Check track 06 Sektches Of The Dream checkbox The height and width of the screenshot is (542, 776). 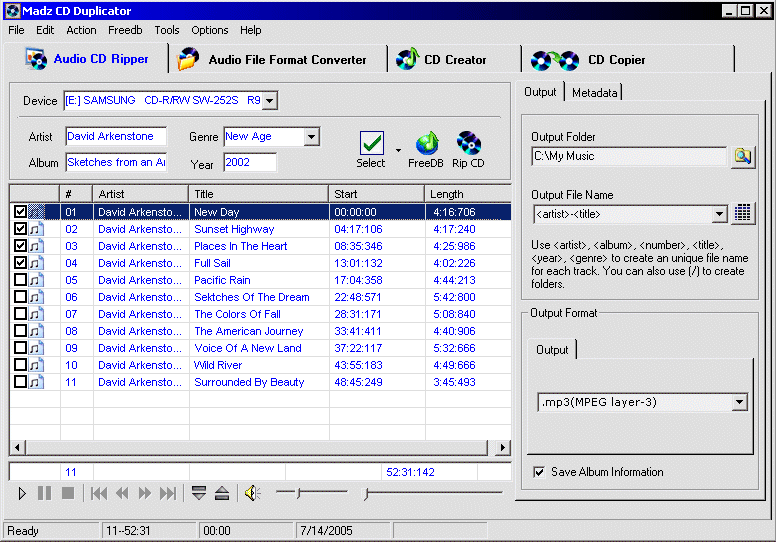[x=20, y=296]
